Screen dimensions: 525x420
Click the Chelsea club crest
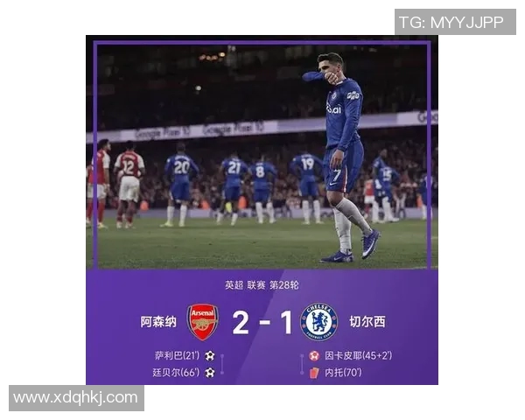tap(318, 322)
